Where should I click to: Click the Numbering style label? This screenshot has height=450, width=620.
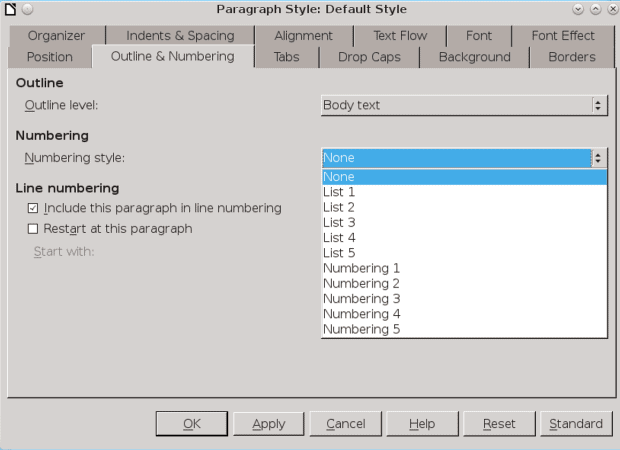(x=75, y=158)
